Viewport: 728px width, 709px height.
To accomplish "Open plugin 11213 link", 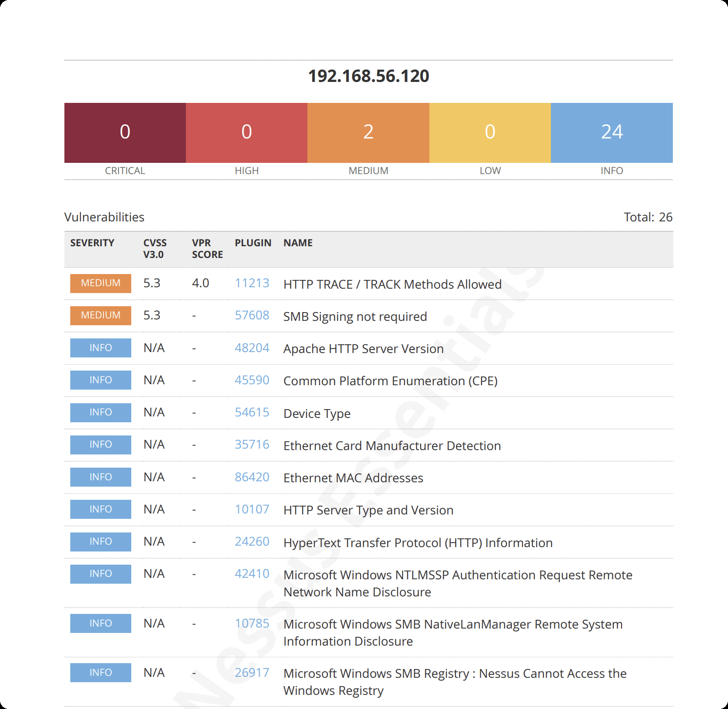I will pos(252,283).
